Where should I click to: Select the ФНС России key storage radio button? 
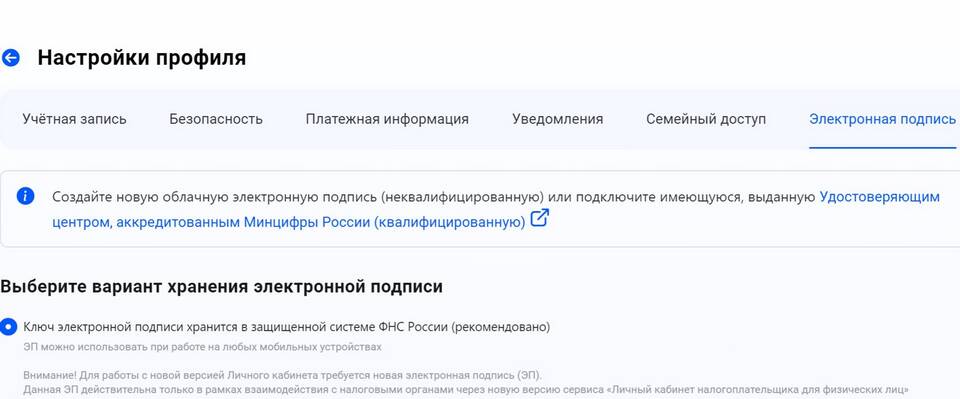pyautogui.click(x=8, y=327)
